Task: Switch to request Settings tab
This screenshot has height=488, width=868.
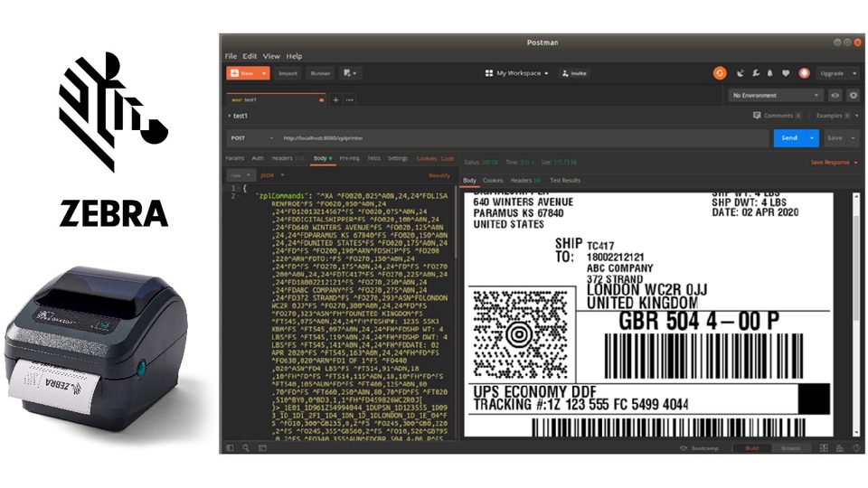Action: click(x=398, y=158)
